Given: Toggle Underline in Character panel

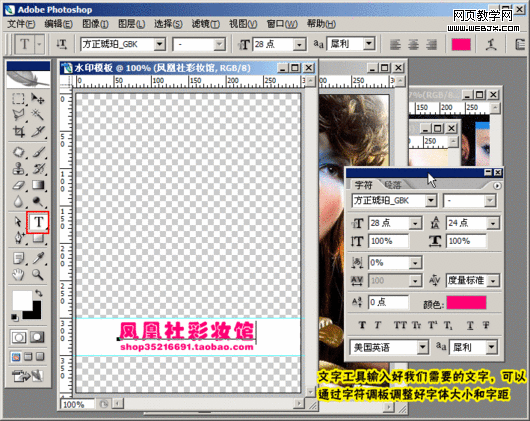Looking at the screenshot, I should [x=470, y=325].
